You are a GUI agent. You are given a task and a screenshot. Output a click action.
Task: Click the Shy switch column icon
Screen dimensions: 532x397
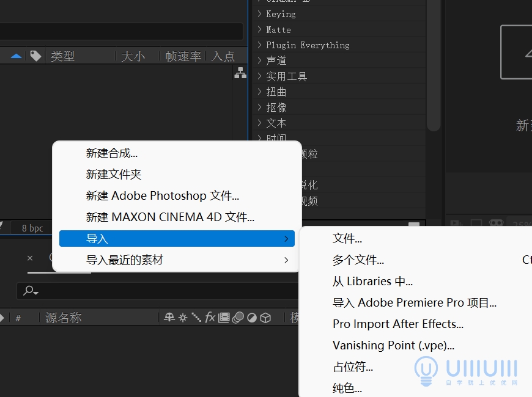[x=169, y=318]
